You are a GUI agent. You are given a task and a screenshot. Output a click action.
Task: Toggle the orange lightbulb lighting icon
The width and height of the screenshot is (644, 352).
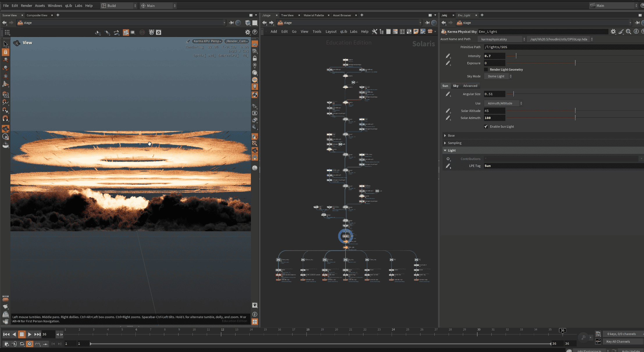255,87
